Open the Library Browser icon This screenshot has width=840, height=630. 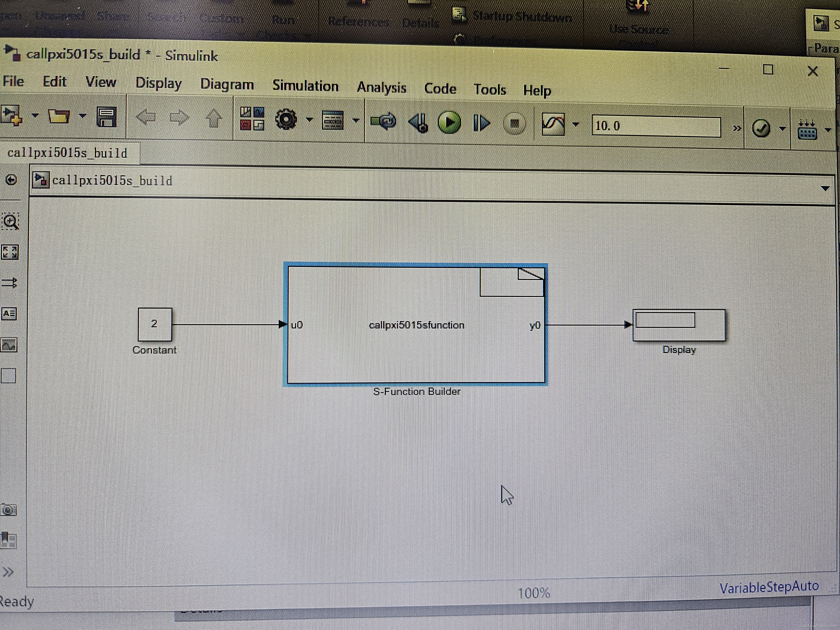coord(252,119)
